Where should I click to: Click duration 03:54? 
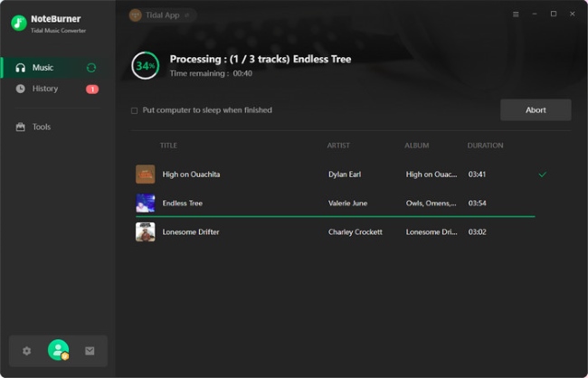pyautogui.click(x=478, y=203)
